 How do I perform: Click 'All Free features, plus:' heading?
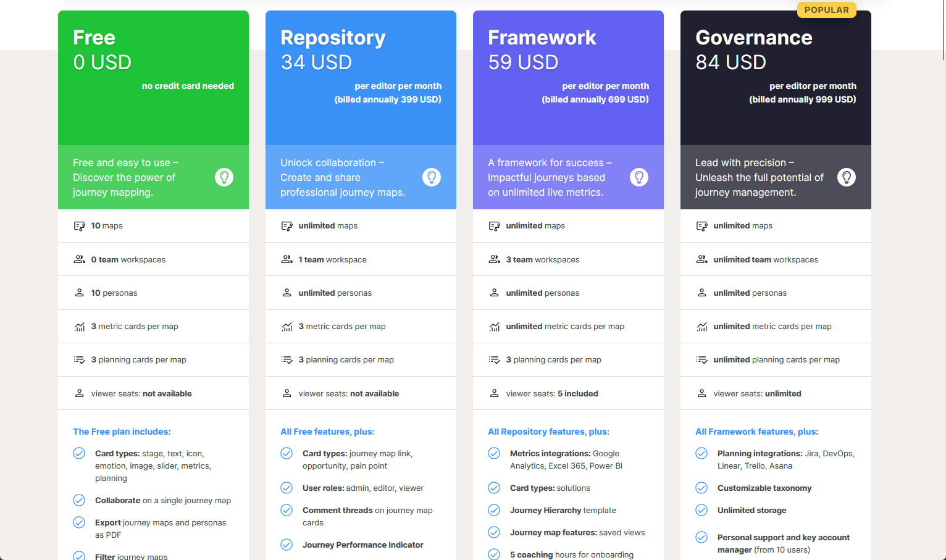click(x=327, y=432)
